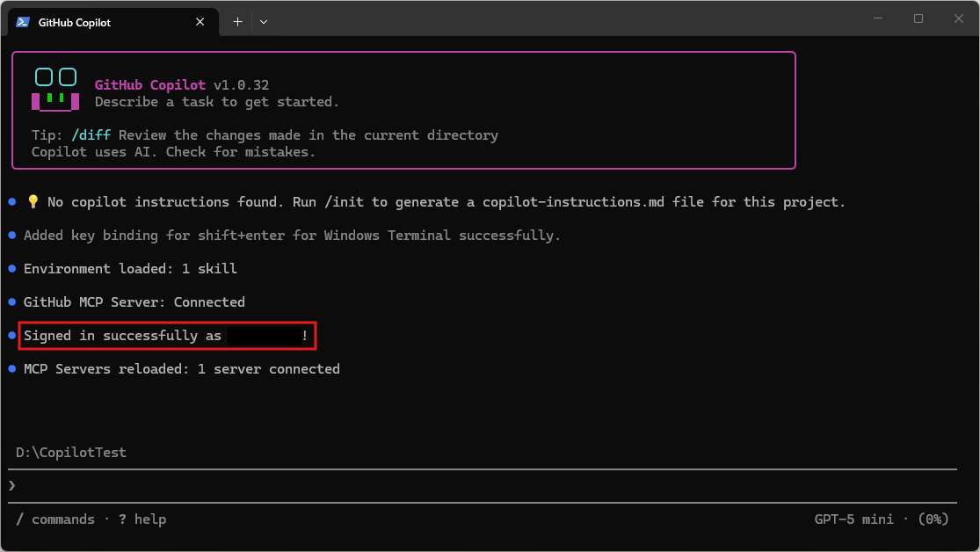Maximize the terminal window

point(918,18)
